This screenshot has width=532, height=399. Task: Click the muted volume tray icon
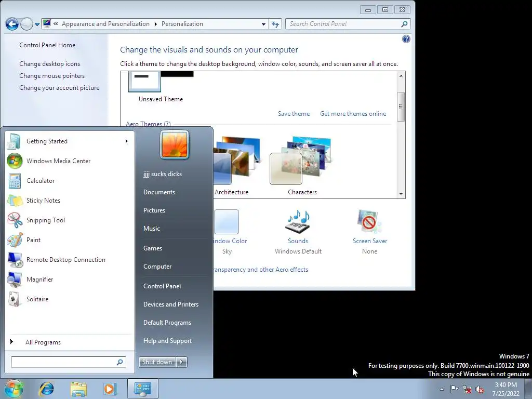(x=480, y=389)
